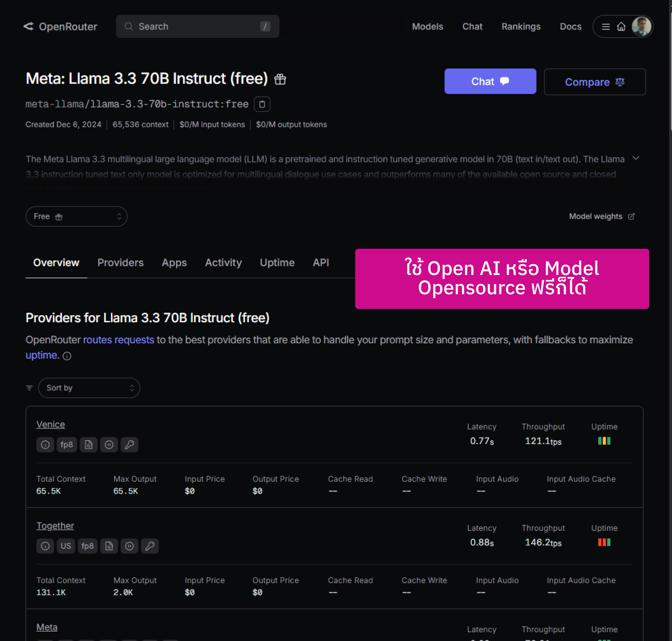Image resolution: width=672 pixels, height=641 pixels.
Task: Open the Rankings nav item
Action: (521, 27)
